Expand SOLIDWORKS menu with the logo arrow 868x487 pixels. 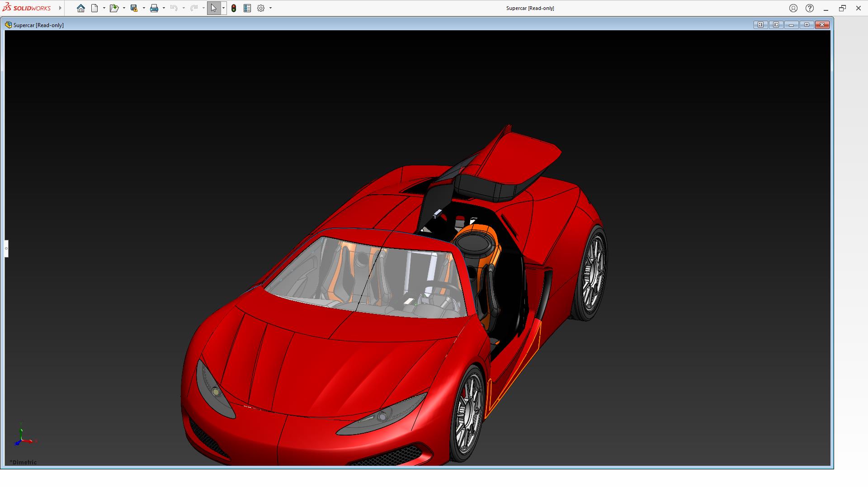[x=60, y=8]
